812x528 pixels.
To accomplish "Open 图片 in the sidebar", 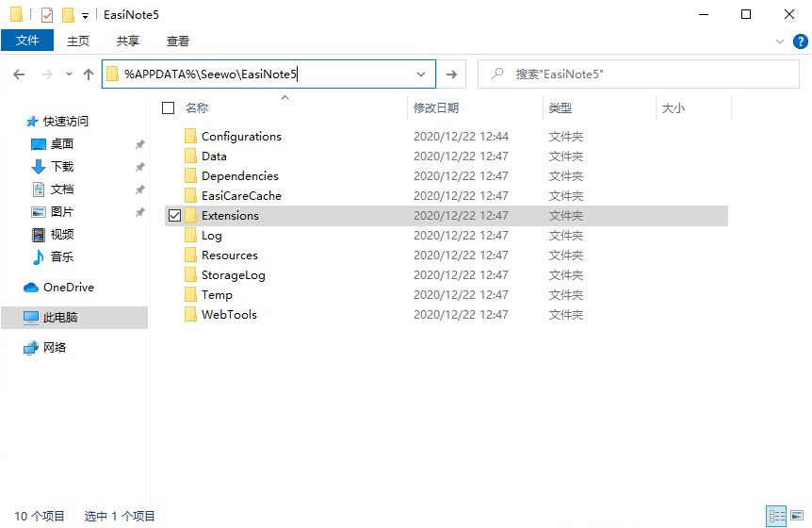I will (61, 212).
